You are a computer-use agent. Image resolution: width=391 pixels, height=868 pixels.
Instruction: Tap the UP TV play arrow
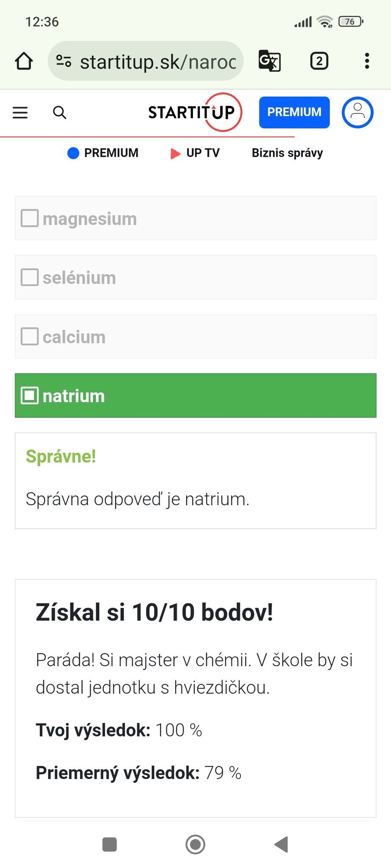(175, 153)
